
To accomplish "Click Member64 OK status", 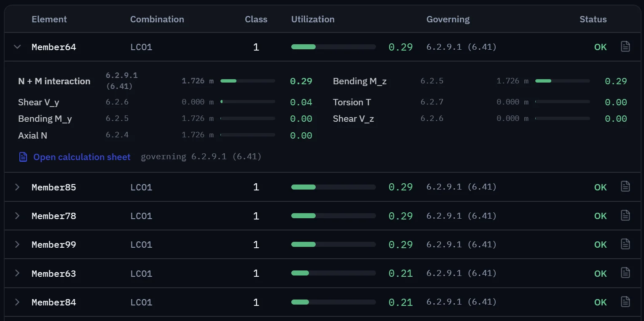I will [x=601, y=47].
